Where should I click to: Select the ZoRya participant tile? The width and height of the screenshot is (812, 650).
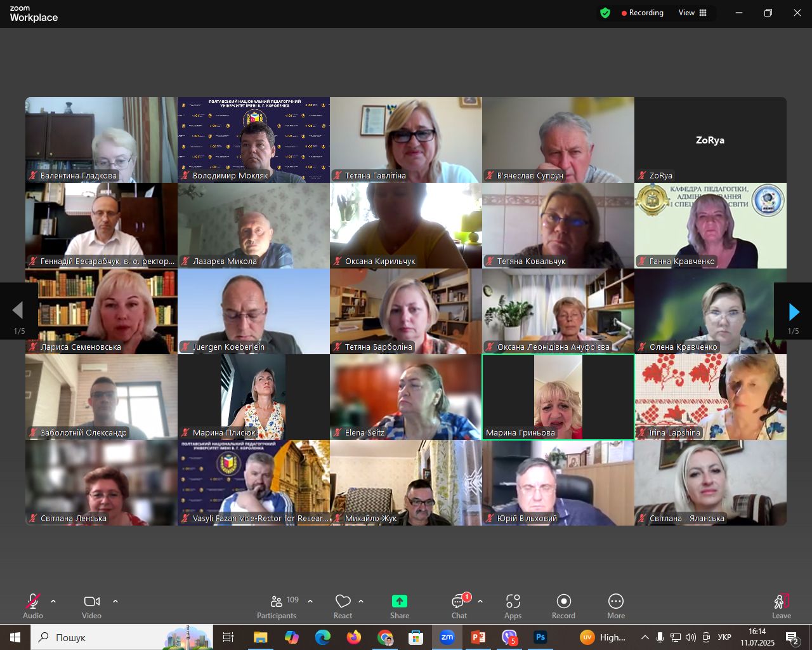710,140
